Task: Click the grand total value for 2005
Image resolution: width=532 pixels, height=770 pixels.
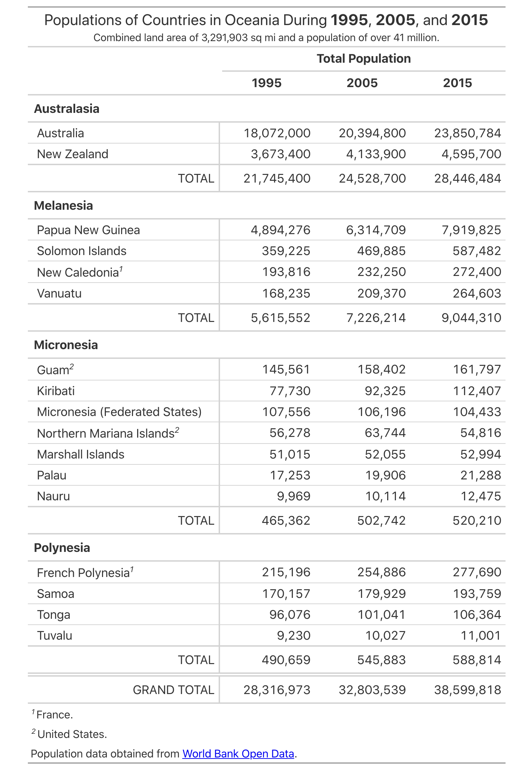Action: click(372, 690)
